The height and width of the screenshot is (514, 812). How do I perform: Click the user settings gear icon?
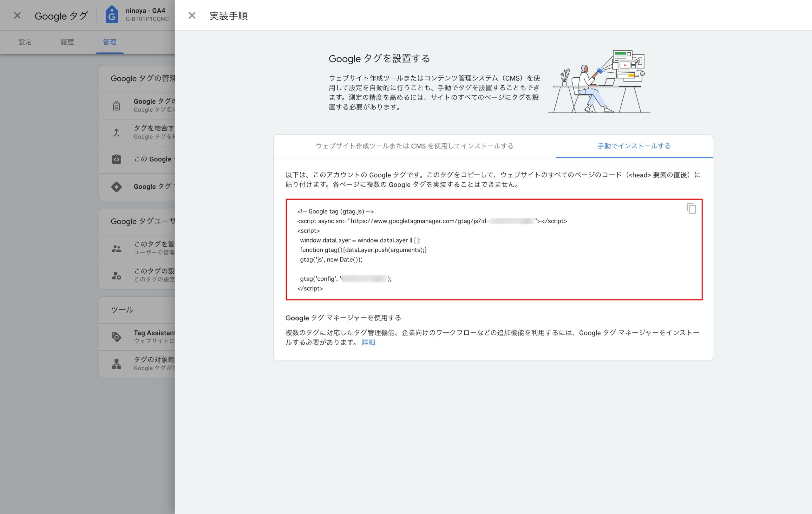(116, 276)
